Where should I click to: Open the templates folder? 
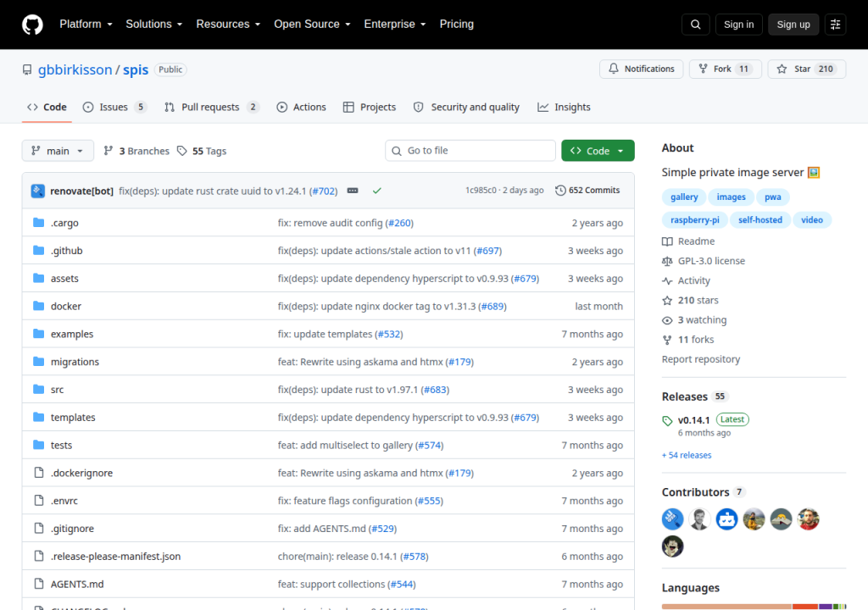click(73, 418)
